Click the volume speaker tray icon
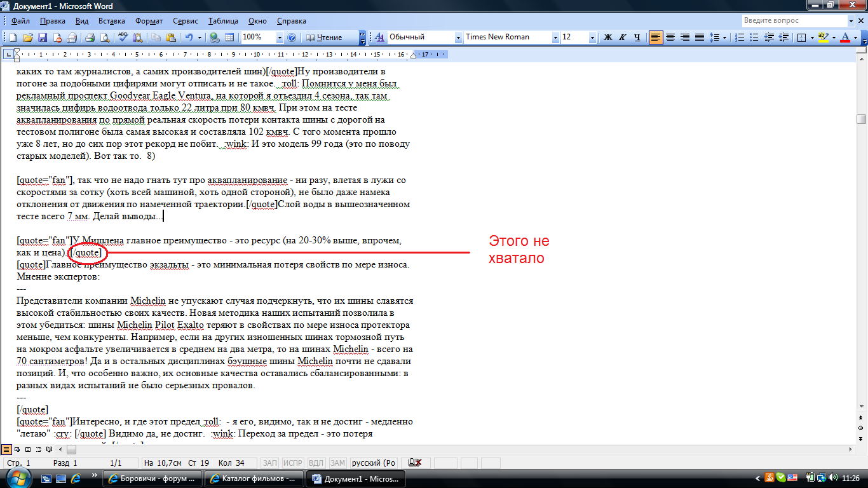868x488 pixels. click(x=833, y=478)
